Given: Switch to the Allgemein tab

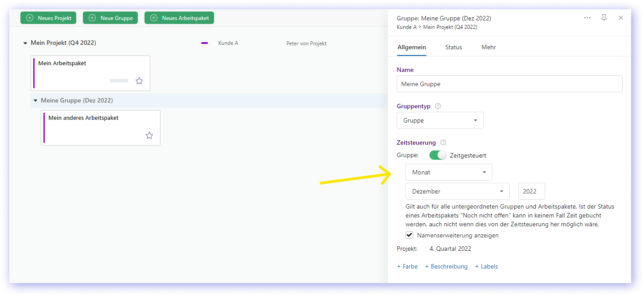Looking at the screenshot, I should pos(412,47).
